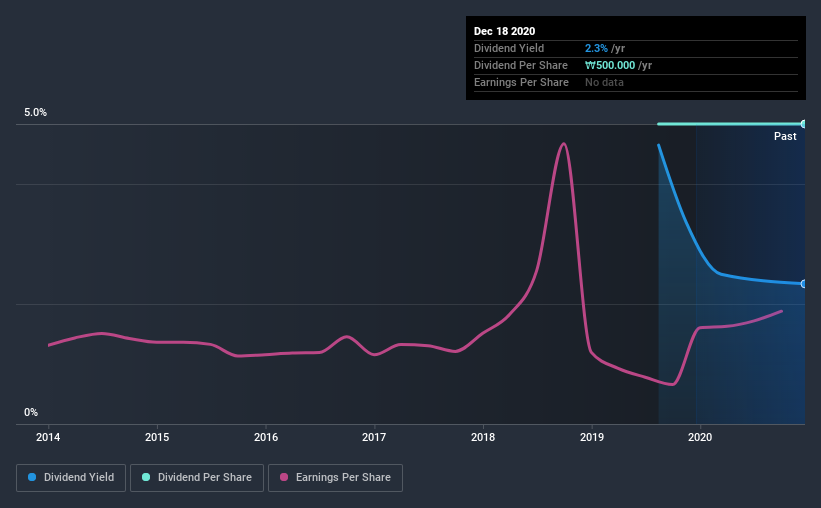Click the pink Earnings Per Share legend dot
This screenshot has width=821, height=508.
pyautogui.click(x=284, y=477)
